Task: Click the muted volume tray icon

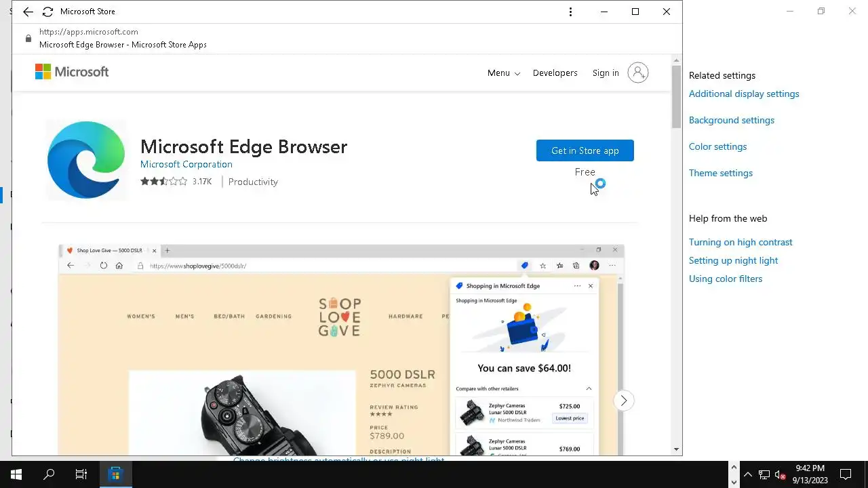Action: 780,474
